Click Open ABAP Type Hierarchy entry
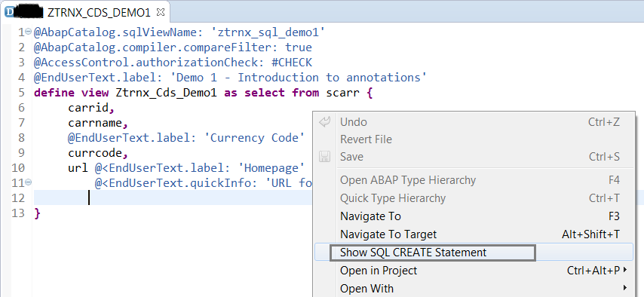 [x=474, y=180]
